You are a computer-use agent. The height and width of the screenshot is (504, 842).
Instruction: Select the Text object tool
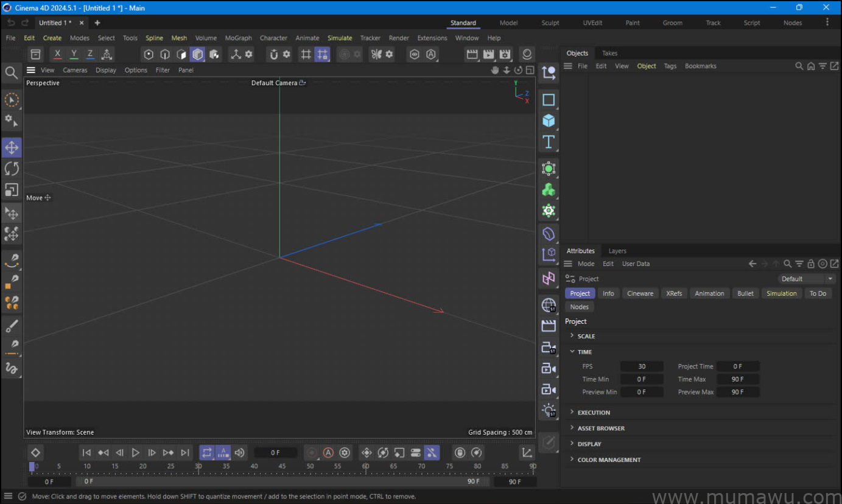549,142
